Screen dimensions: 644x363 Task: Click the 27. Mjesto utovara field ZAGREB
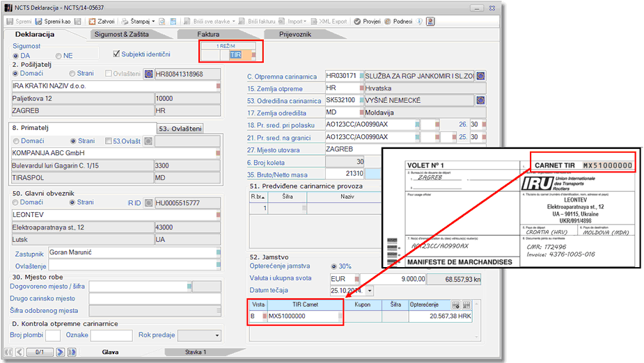coord(406,150)
